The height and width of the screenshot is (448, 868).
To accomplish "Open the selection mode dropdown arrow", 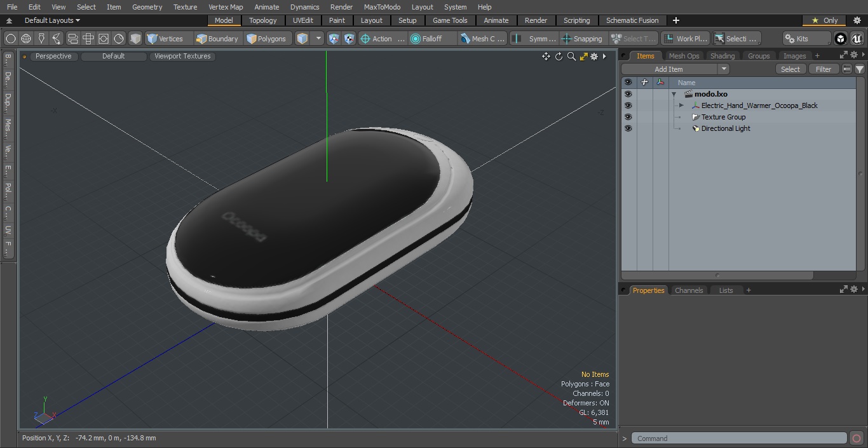I will [319, 39].
